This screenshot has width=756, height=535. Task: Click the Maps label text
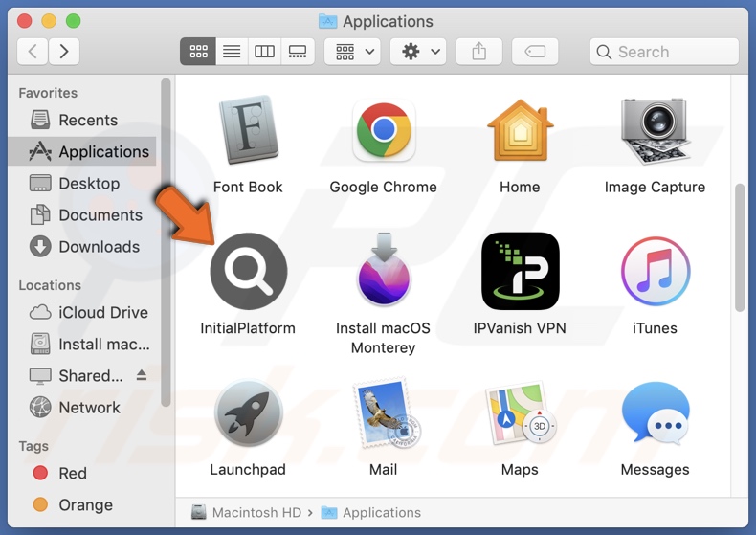point(520,470)
